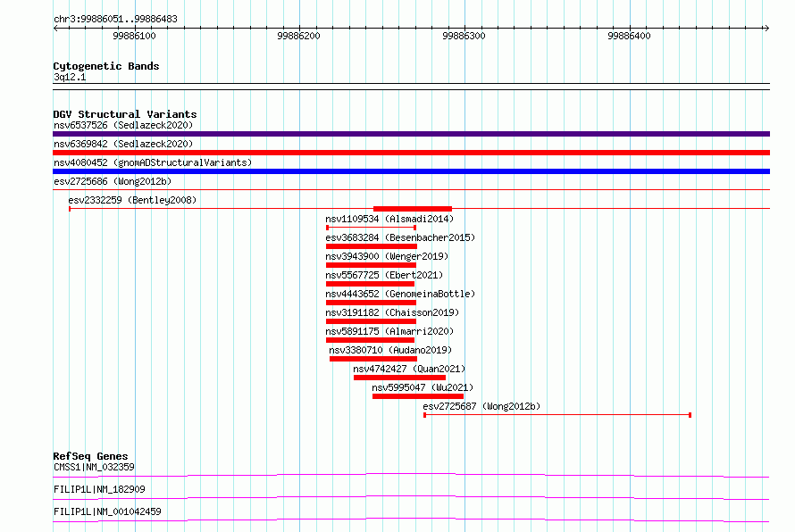Click the left arrow of the ruler
The image size is (795, 532).
coord(55,28)
